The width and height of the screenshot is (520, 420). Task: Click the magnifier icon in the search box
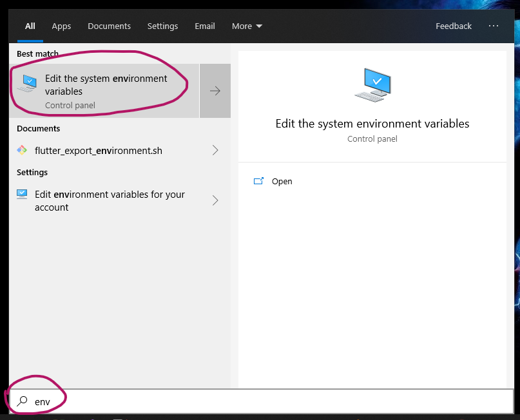(x=23, y=401)
